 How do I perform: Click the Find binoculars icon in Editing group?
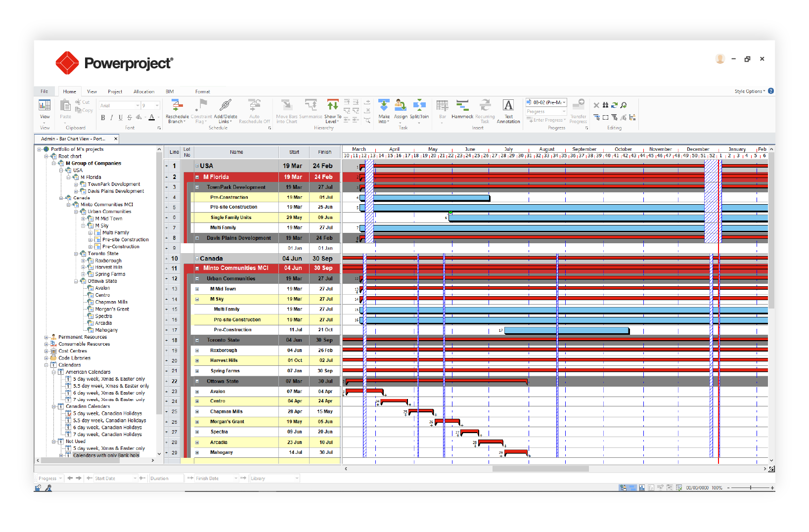[605, 105]
